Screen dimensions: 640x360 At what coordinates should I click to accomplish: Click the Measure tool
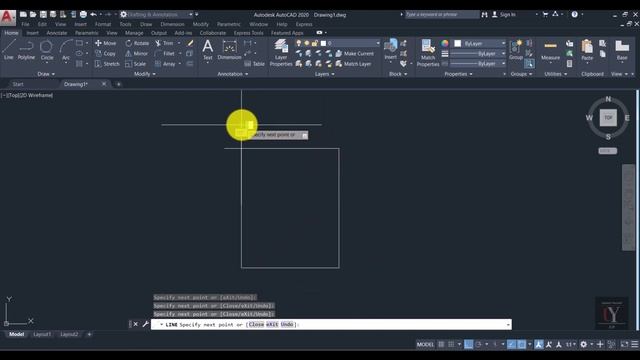550,50
